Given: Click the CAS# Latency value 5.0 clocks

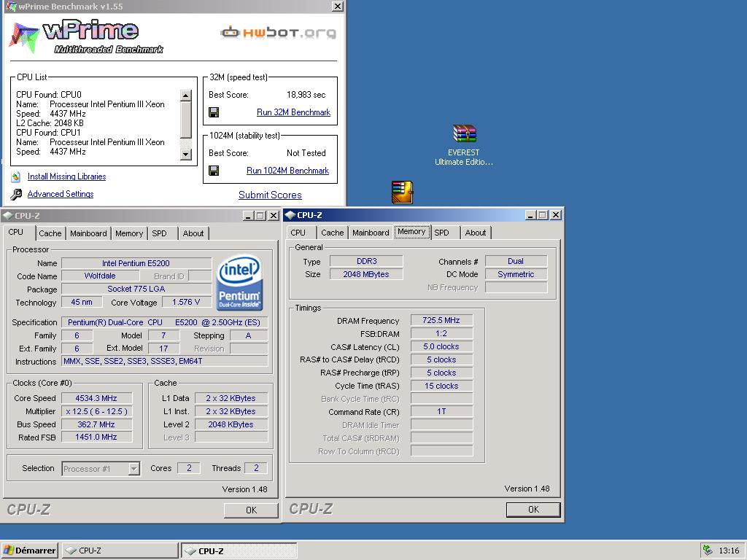Looking at the screenshot, I should tap(441, 346).
